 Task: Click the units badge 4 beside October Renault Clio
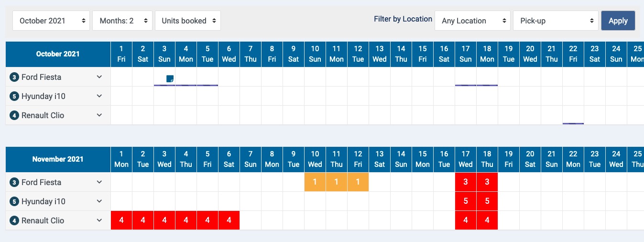pos(14,115)
